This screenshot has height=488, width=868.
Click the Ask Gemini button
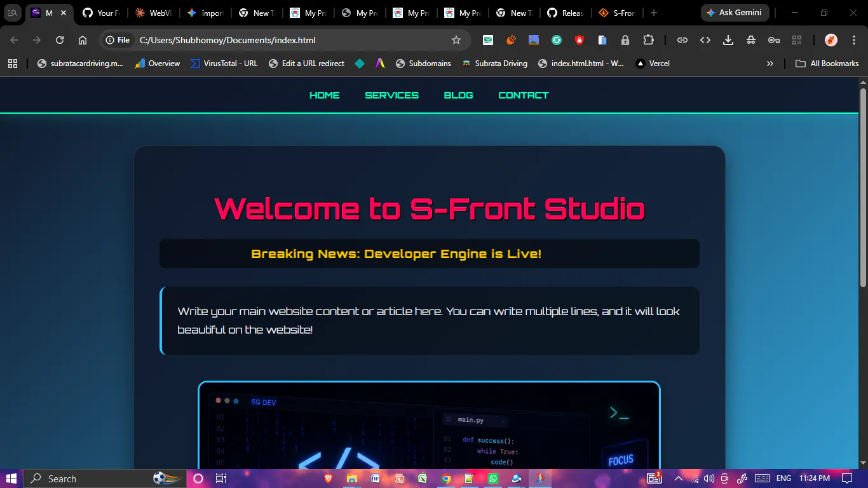735,13
